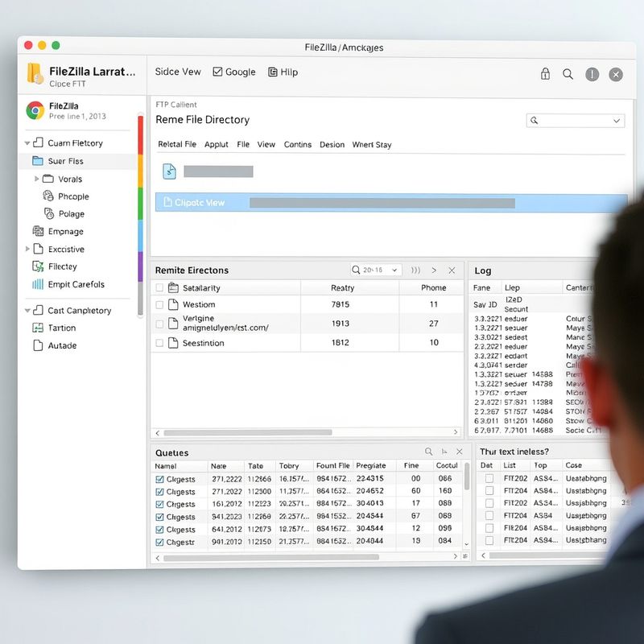Click the signal waves icon in Remite Eirectons
Viewport: 644px width, 644px height.
415,270
